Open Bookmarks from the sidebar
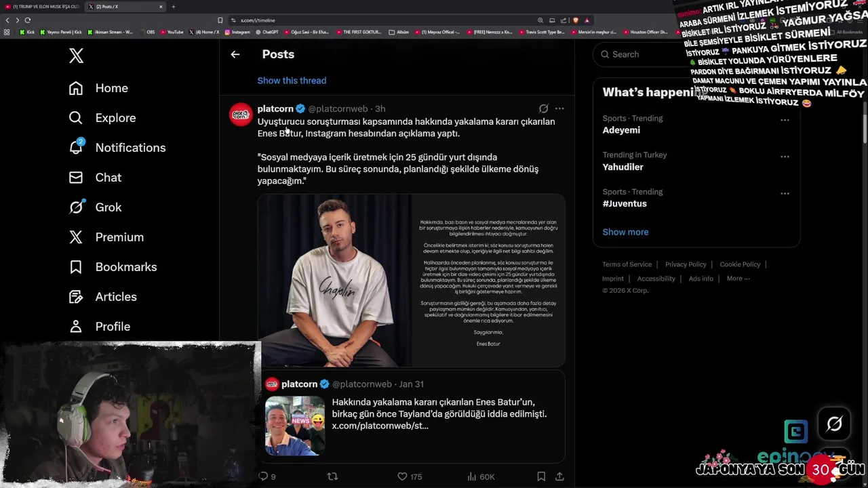868x488 pixels. 113,267
